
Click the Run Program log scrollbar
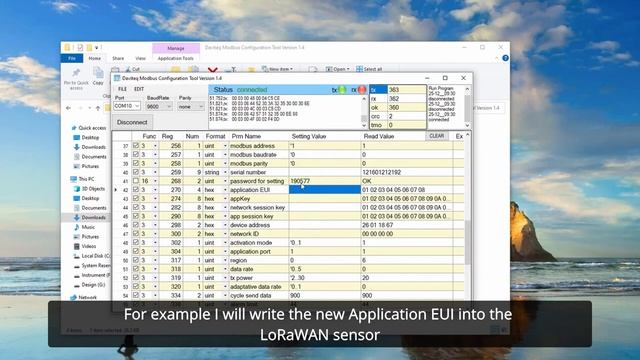[x=467, y=107]
